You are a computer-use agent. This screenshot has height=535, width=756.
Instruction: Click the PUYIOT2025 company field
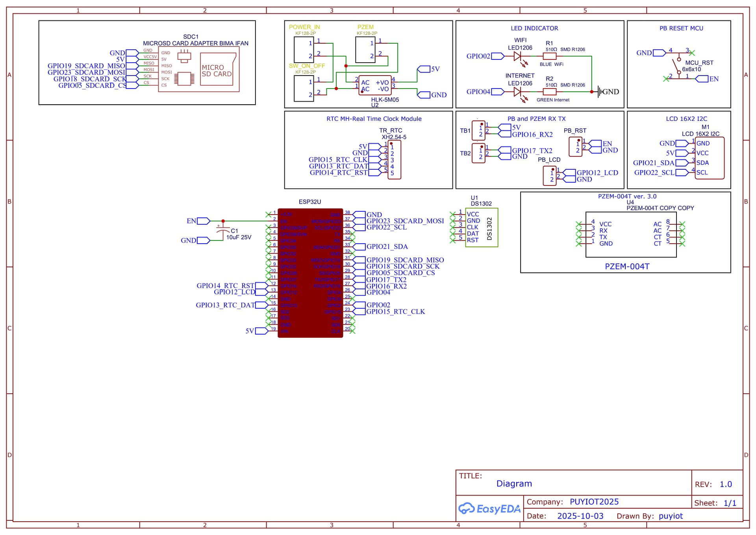594,502
